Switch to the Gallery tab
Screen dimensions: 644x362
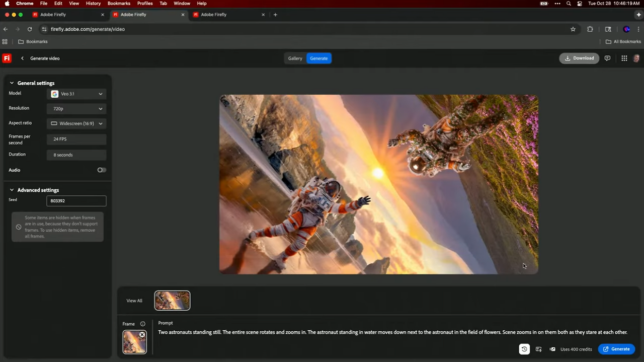tap(295, 58)
